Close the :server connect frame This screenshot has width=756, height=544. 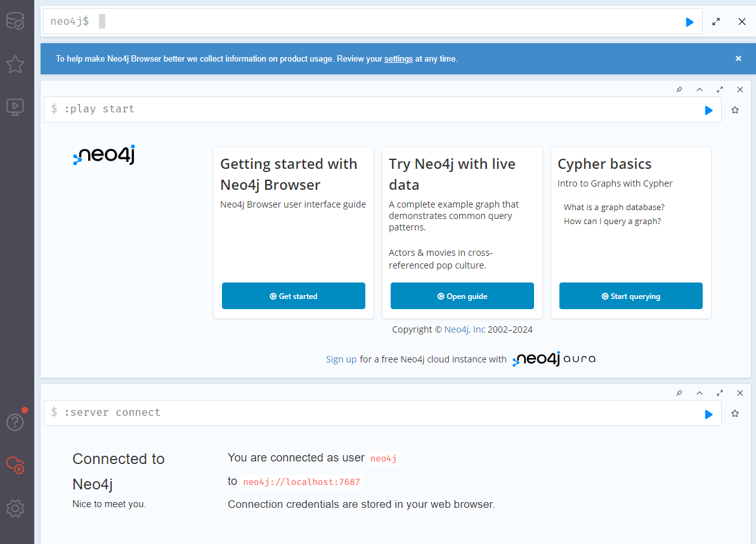tap(740, 393)
